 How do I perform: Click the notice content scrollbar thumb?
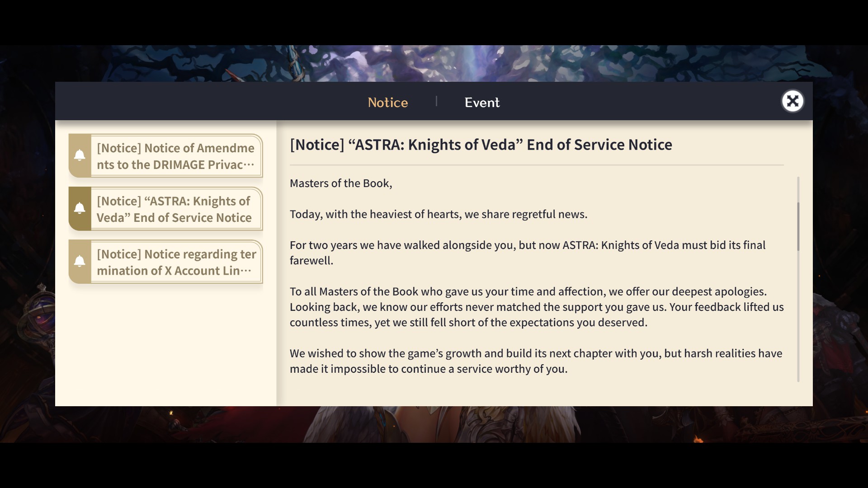coord(798,226)
